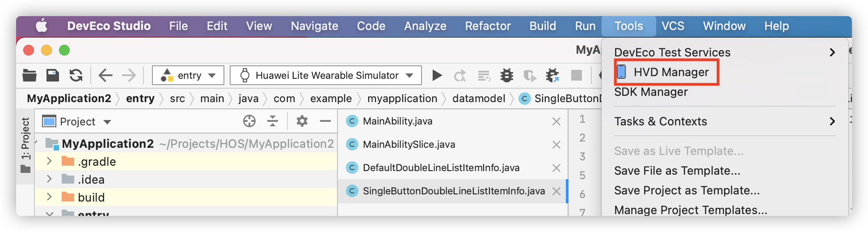
Task: Open the Navigate menu
Action: click(314, 26)
